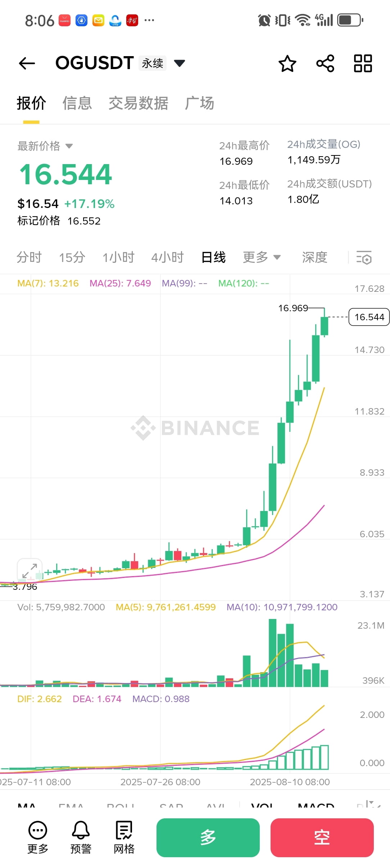Open the share icon

325,63
